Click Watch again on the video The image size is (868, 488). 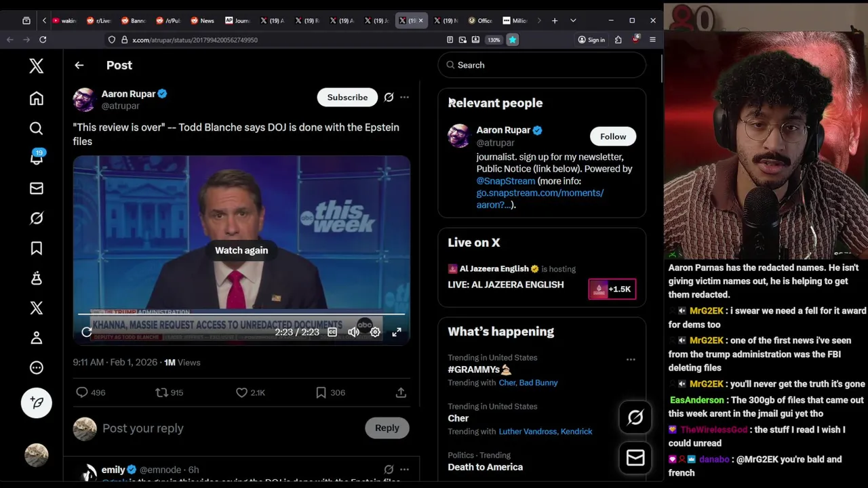(x=241, y=250)
